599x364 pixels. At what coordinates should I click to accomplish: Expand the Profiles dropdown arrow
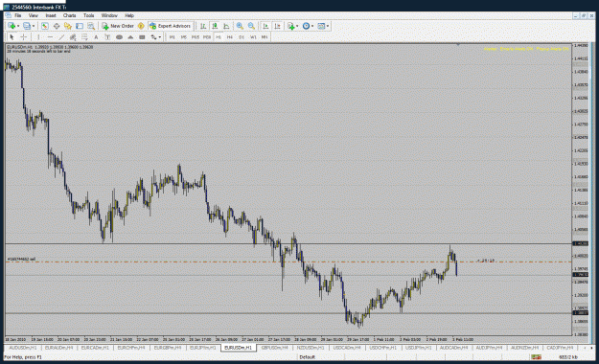point(34,26)
